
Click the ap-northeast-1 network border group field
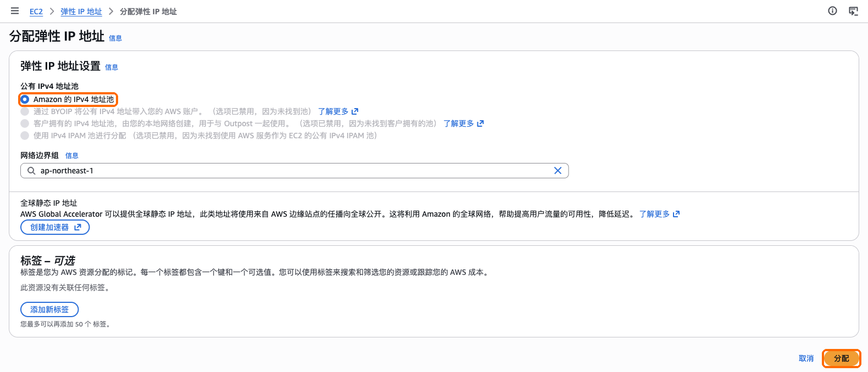pyautogui.click(x=294, y=171)
